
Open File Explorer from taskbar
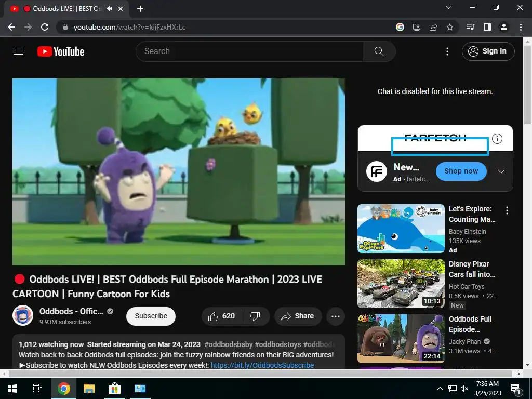point(89,389)
